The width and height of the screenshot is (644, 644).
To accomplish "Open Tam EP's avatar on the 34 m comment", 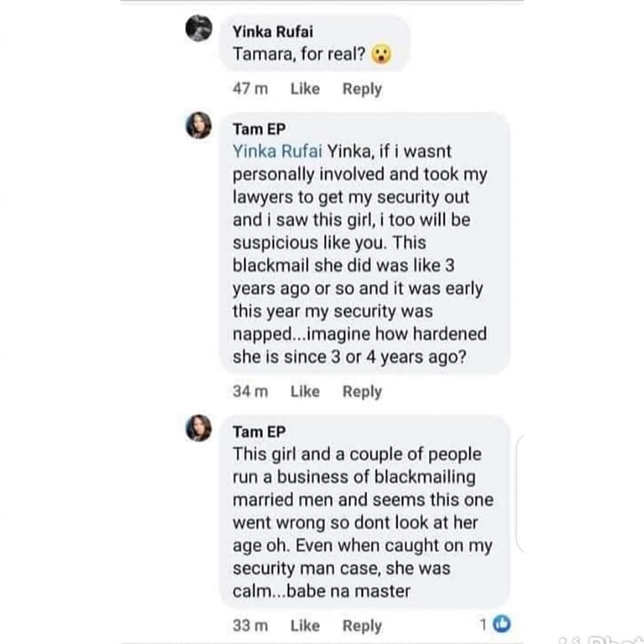I will point(199,125).
